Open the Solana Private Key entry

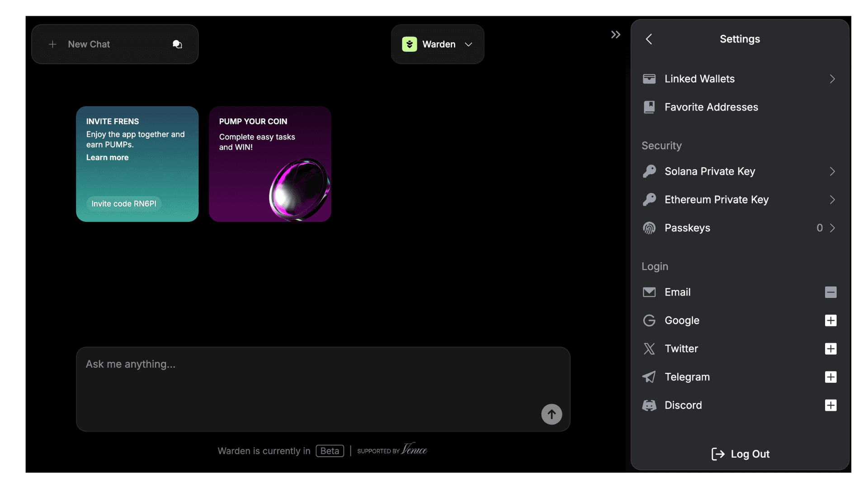709,172
